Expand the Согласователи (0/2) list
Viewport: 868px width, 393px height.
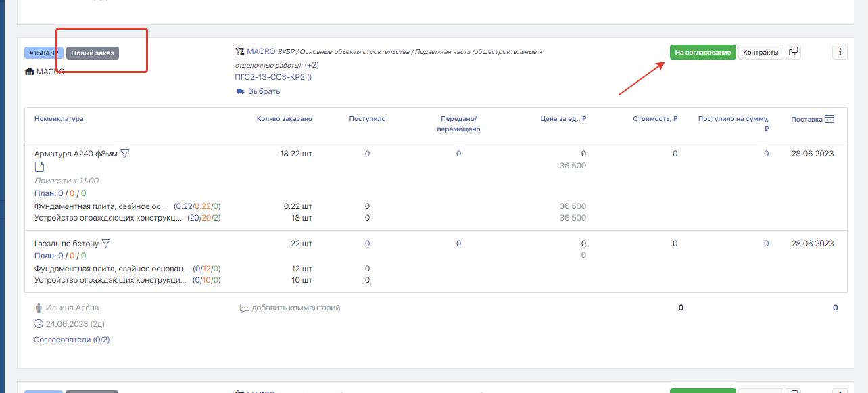[72, 340]
